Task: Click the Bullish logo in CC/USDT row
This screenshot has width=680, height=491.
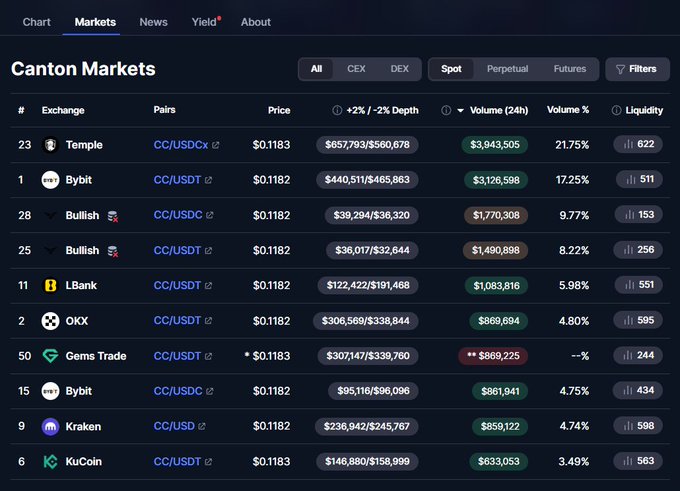Action: pyautogui.click(x=50, y=250)
